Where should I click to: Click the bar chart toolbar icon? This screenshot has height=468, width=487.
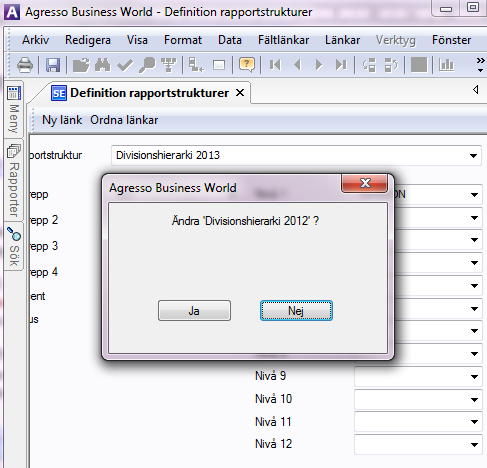[x=446, y=65]
